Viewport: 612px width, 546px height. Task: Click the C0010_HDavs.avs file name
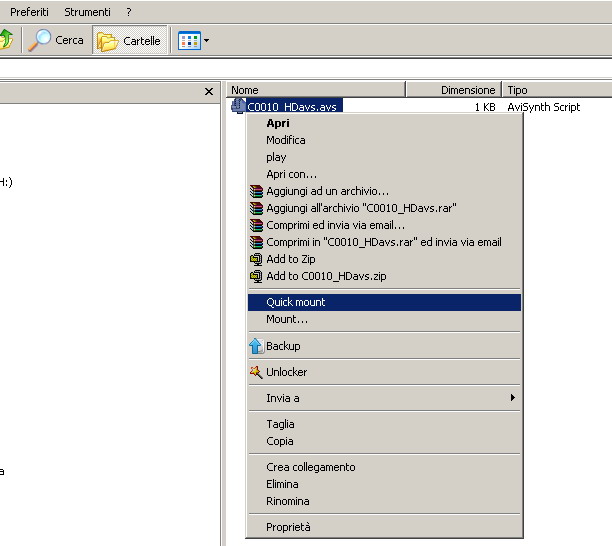pyautogui.click(x=292, y=107)
